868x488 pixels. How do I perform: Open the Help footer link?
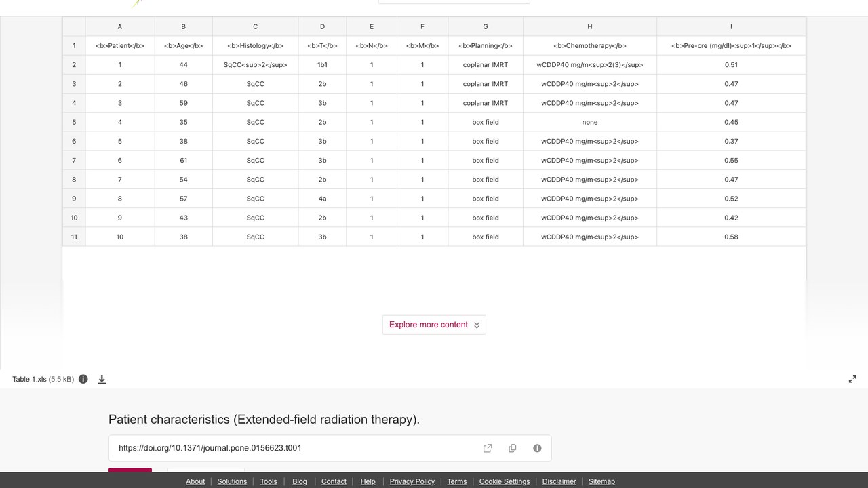368,481
